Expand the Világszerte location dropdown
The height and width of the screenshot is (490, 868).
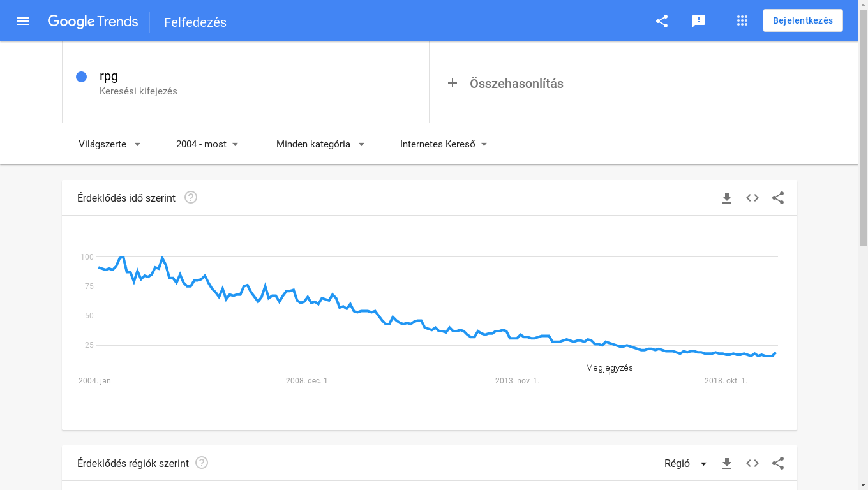tap(110, 144)
